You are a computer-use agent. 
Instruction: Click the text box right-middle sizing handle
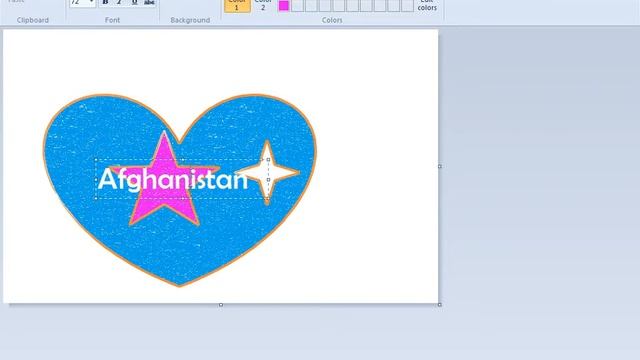[268, 179]
